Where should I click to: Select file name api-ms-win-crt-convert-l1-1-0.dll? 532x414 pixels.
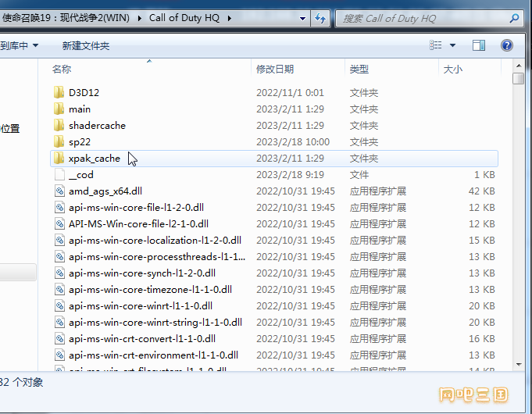[142, 339]
